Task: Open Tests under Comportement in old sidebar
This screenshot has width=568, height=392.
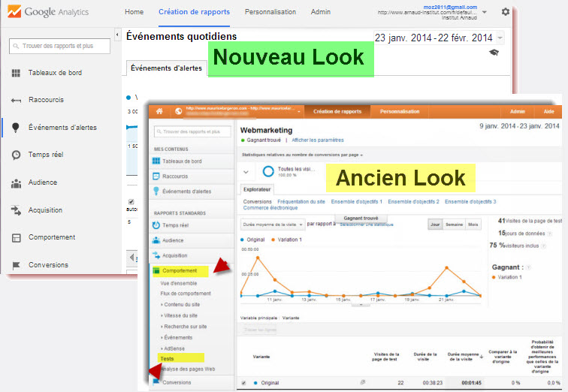Action: coord(168,359)
